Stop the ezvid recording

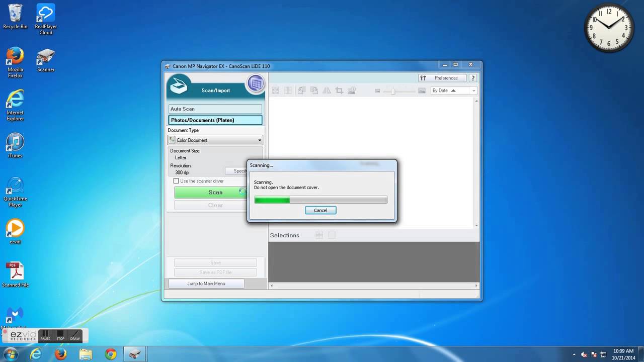pos(60,335)
